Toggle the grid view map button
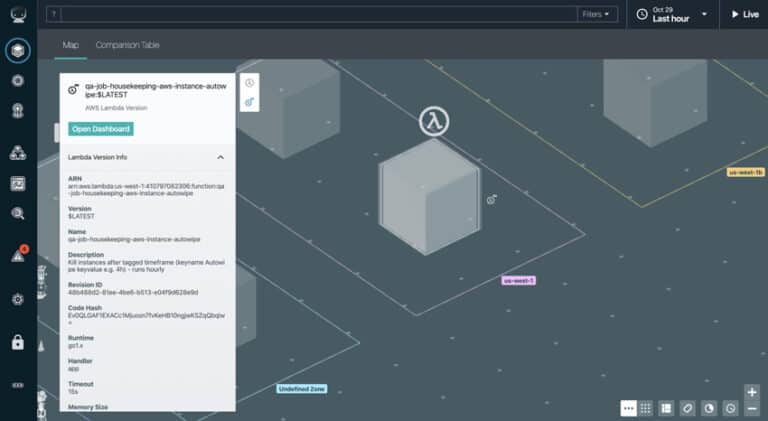 click(646, 408)
